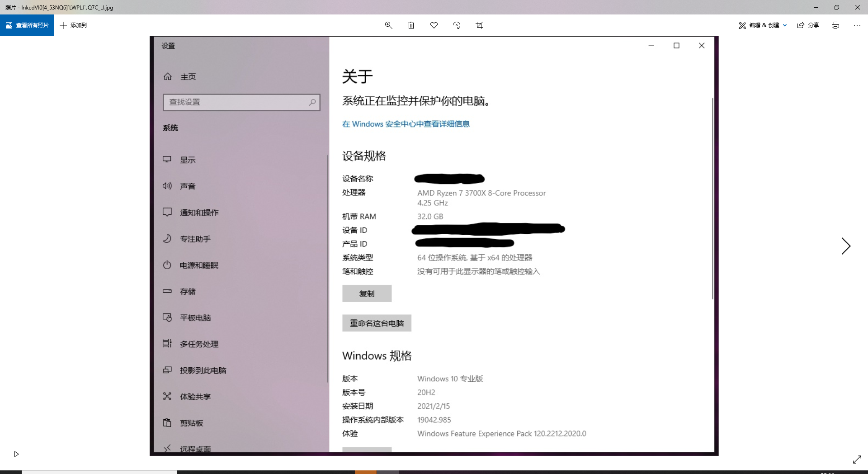Image resolution: width=868 pixels, height=474 pixels.
Task: Select the zoom tool in Photos toolbar
Action: coord(388,25)
